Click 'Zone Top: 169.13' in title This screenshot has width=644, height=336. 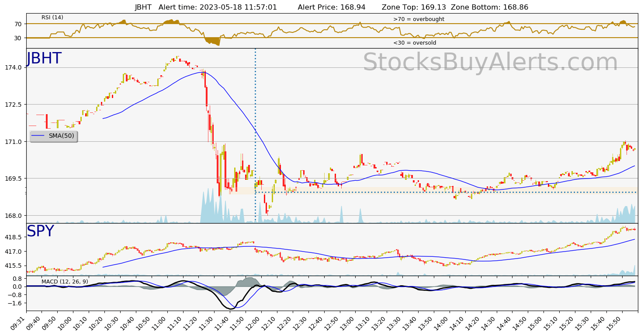414,7
